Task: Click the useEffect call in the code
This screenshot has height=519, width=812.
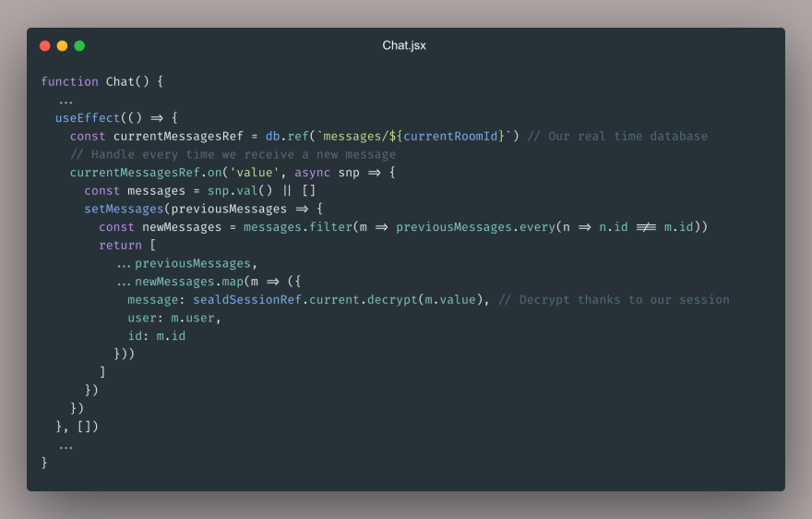Action: 88,118
